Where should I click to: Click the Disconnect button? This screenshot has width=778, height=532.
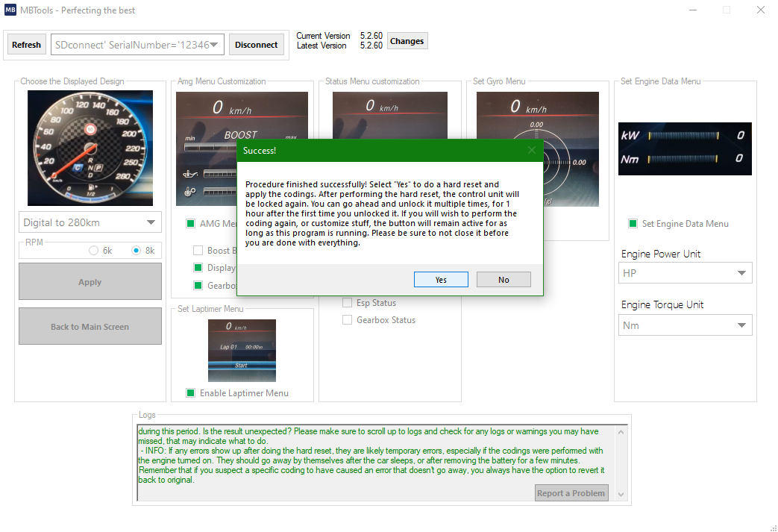click(257, 44)
